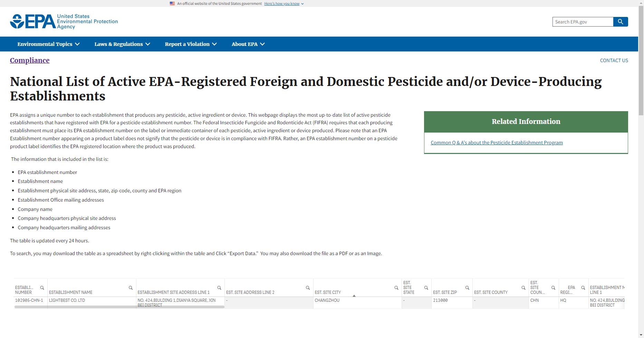Open Common Q & A's about Pesticide Establishment Program
Image resolution: width=644 pixels, height=338 pixels.
(497, 143)
